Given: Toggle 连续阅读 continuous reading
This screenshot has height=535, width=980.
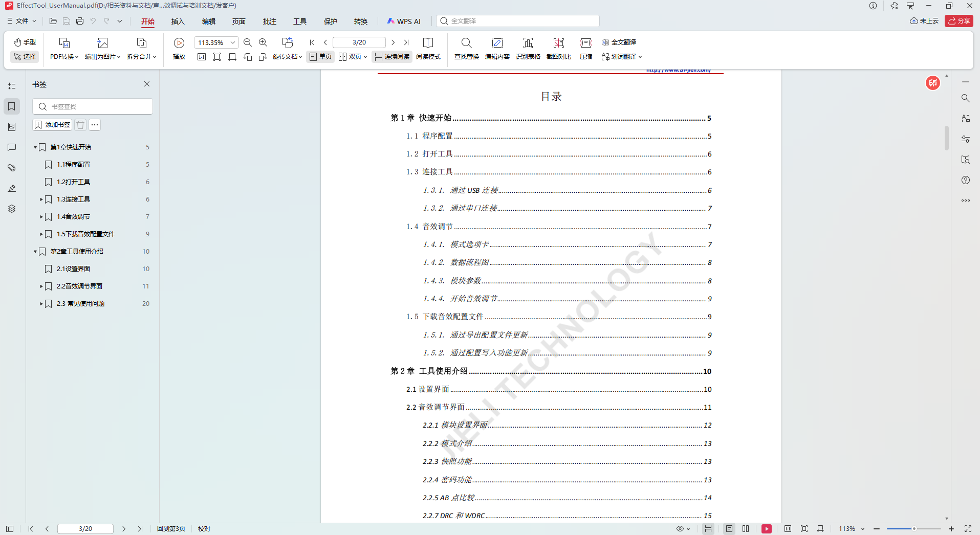Looking at the screenshot, I should 392,57.
